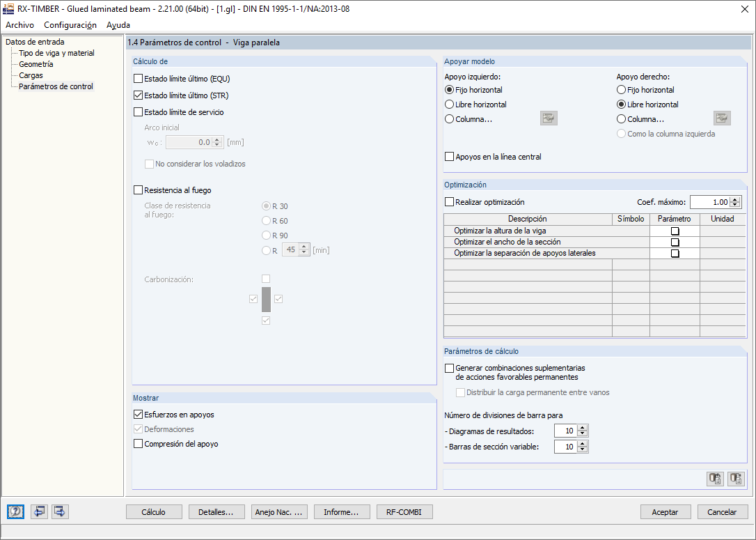756x540 pixels.
Task: Select Tipo de viga y material tree item
Action: (x=56, y=53)
